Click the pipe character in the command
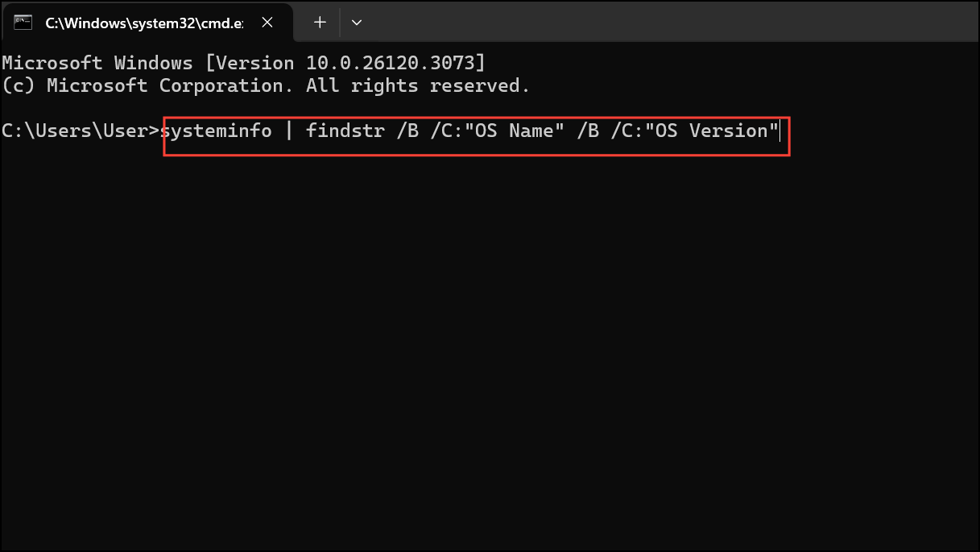 click(x=289, y=131)
